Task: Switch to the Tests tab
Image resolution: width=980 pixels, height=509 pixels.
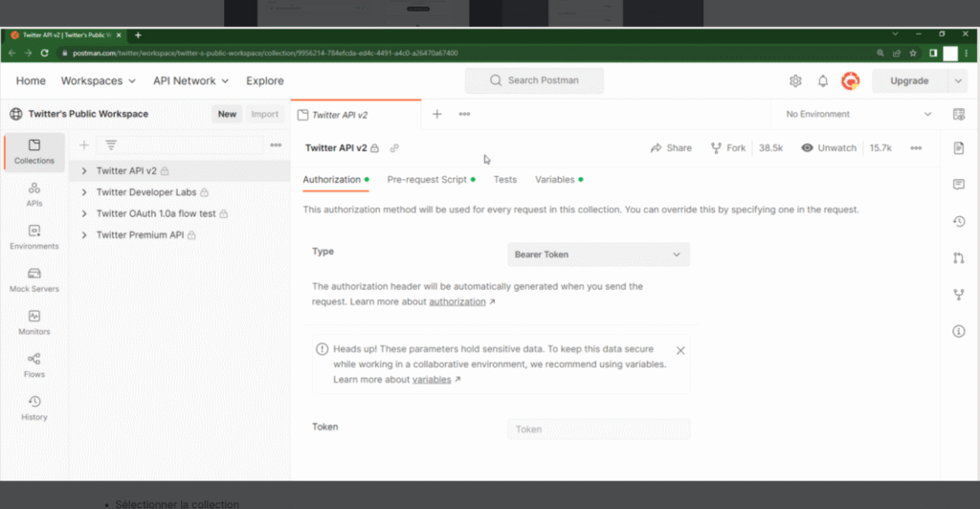Action: (505, 179)
